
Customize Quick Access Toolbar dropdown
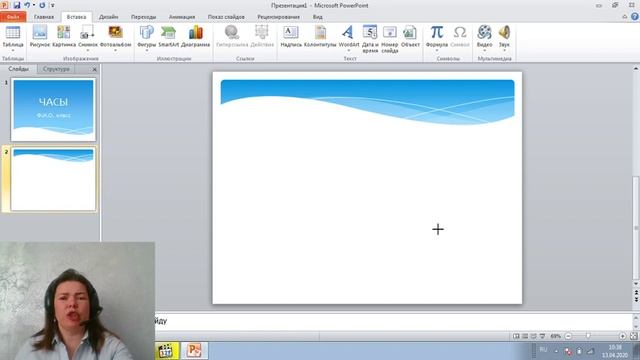pos(52,5)
